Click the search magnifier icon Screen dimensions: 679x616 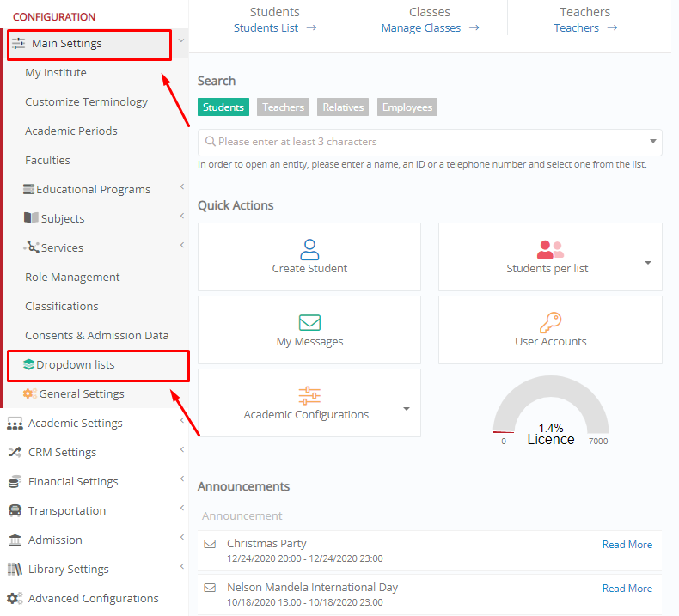tap(210, 142)
